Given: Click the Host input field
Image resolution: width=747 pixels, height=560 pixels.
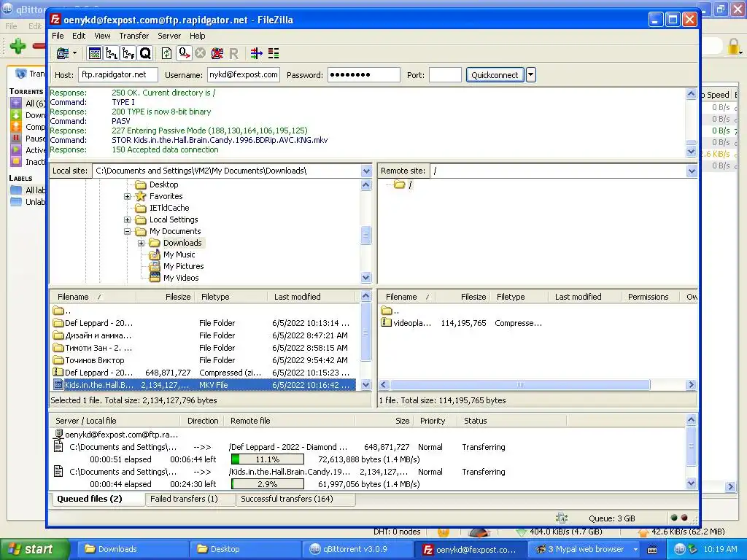Looking at the screenshot, I should 117,75.
